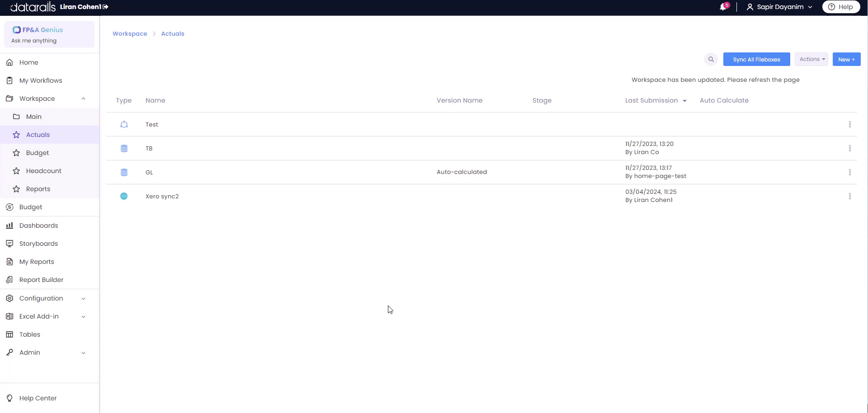Click the New + button
The width and height of the screenshot is (868, 413).
tap(846, 59)
